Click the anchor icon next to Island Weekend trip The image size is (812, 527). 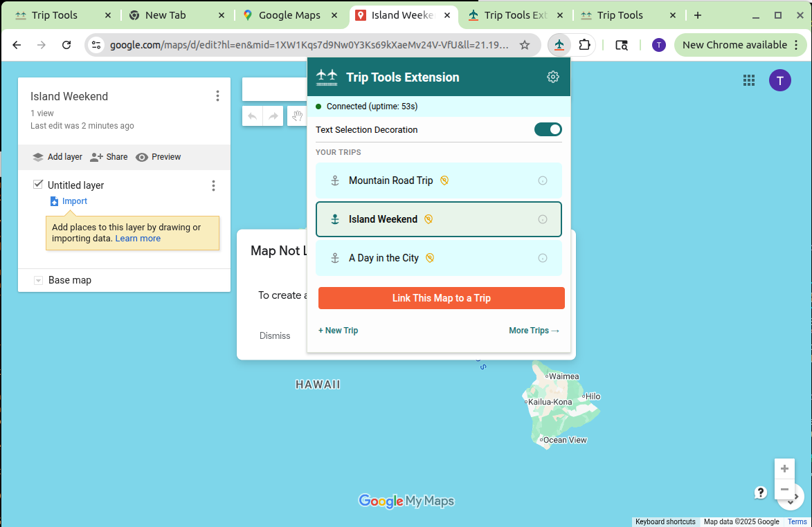(x=334, y=219)
